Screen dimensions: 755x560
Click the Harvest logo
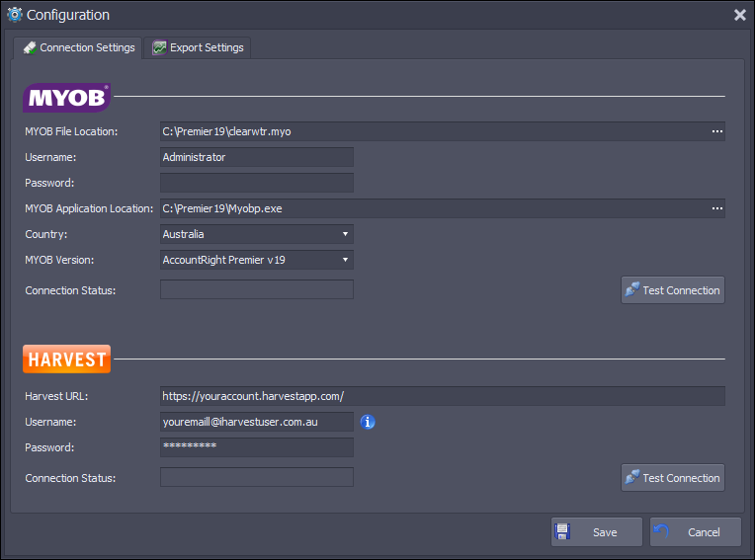66,359
